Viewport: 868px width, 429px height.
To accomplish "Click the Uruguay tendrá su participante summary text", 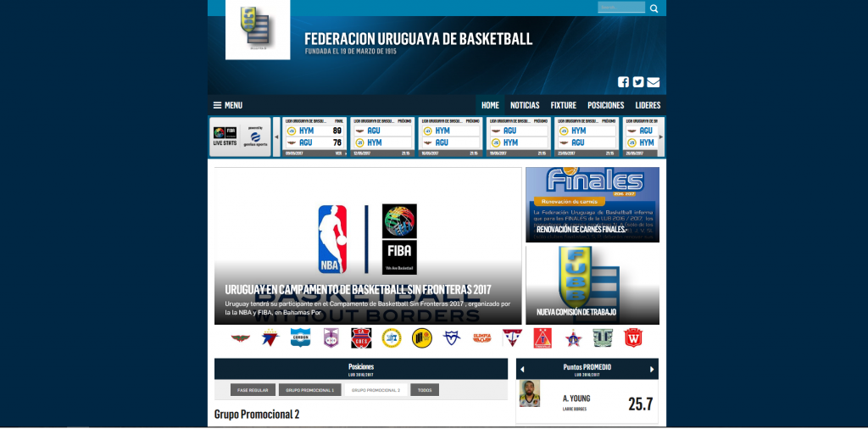I will coord(368,308).
